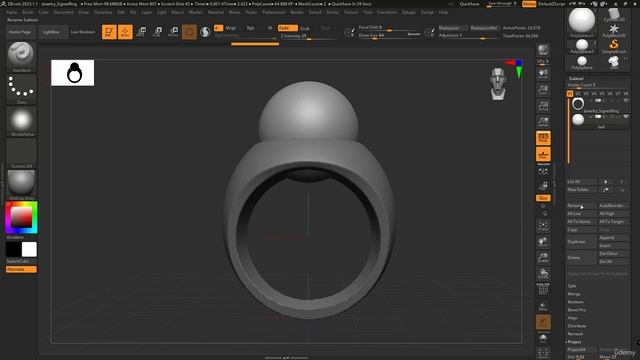
Task: Open the Preferences menu
Action: (273, 12)
